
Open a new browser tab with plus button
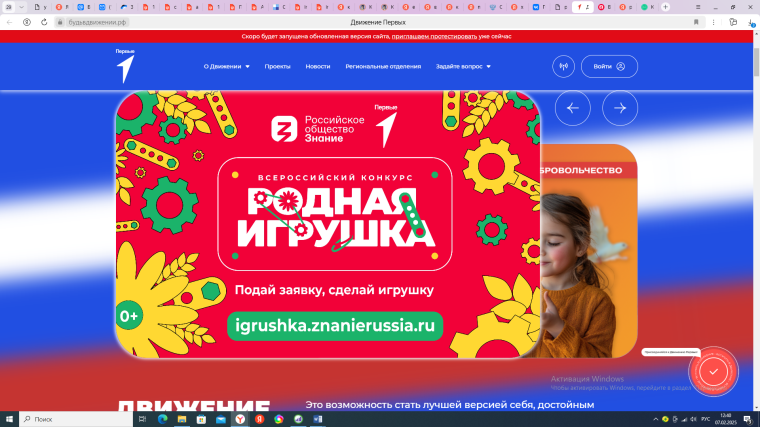pos(665,7)
